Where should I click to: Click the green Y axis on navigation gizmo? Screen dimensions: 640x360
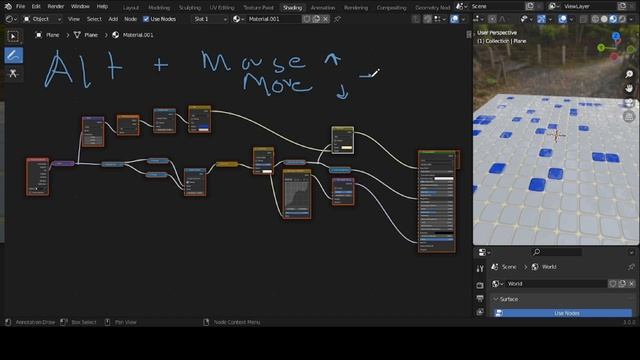point(601,48)
